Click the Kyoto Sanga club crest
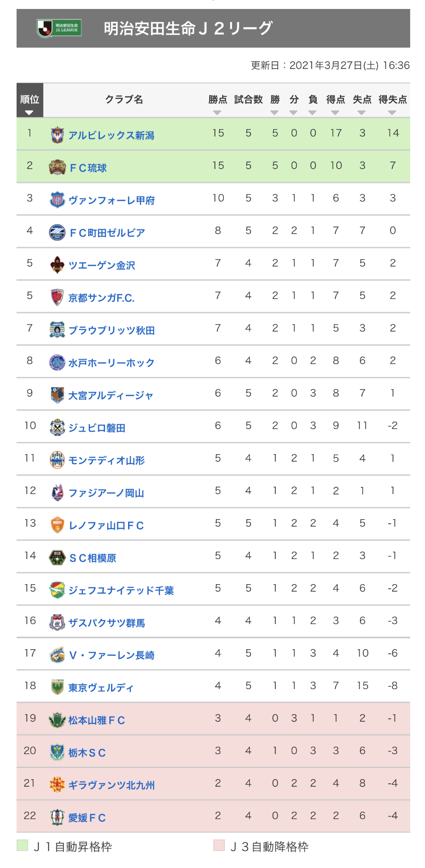425x868 pixels. [x=57, y=297]
